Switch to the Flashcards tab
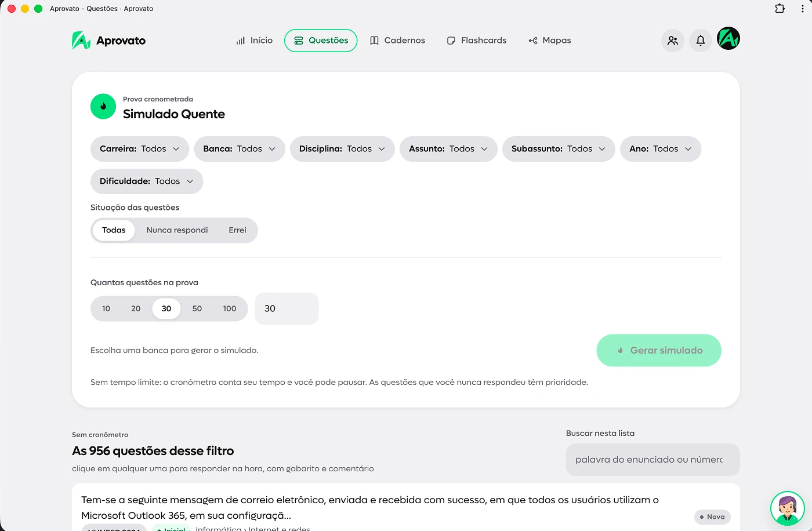812x531 pixels. click(477, 41)
